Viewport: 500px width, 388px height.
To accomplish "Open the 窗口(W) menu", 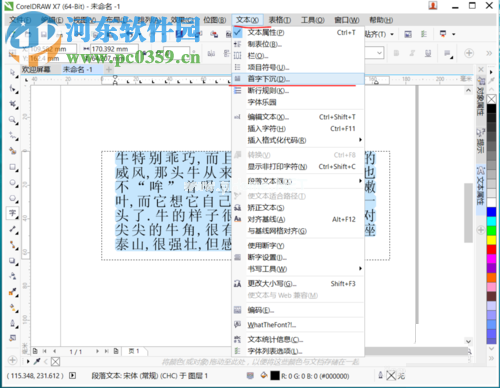I will (347, 20).
